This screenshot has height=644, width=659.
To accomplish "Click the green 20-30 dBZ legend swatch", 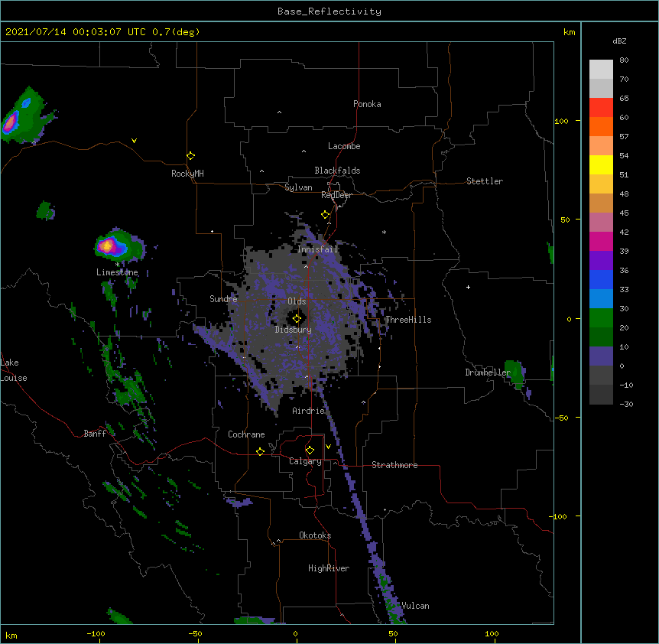I will tap(601, 318).
